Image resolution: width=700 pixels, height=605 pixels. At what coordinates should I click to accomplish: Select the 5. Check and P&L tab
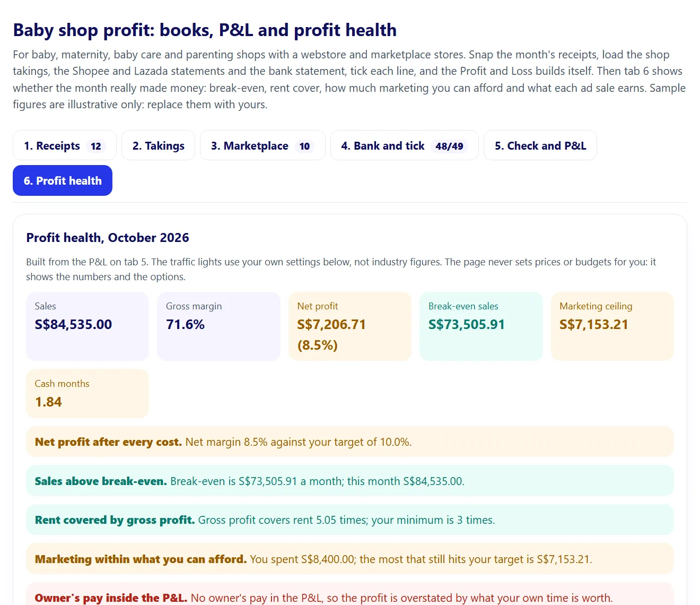tap(540, 145)
